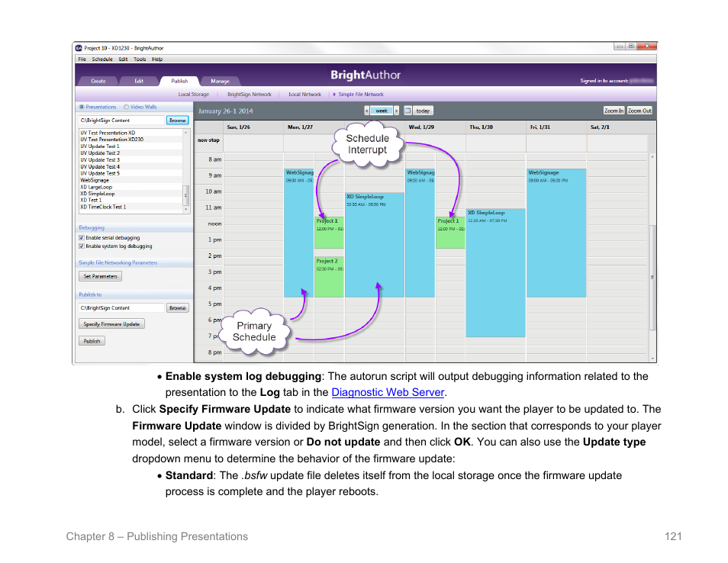This screenshot has width=728, height=563.
Task: Select Monday Project 2 schedule block
Action: 329,277
